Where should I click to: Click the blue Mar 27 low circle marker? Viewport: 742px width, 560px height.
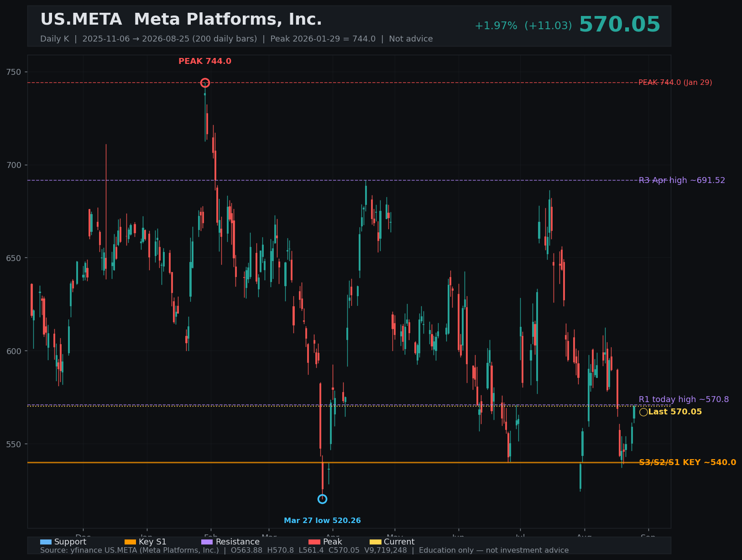pos(322,499)
